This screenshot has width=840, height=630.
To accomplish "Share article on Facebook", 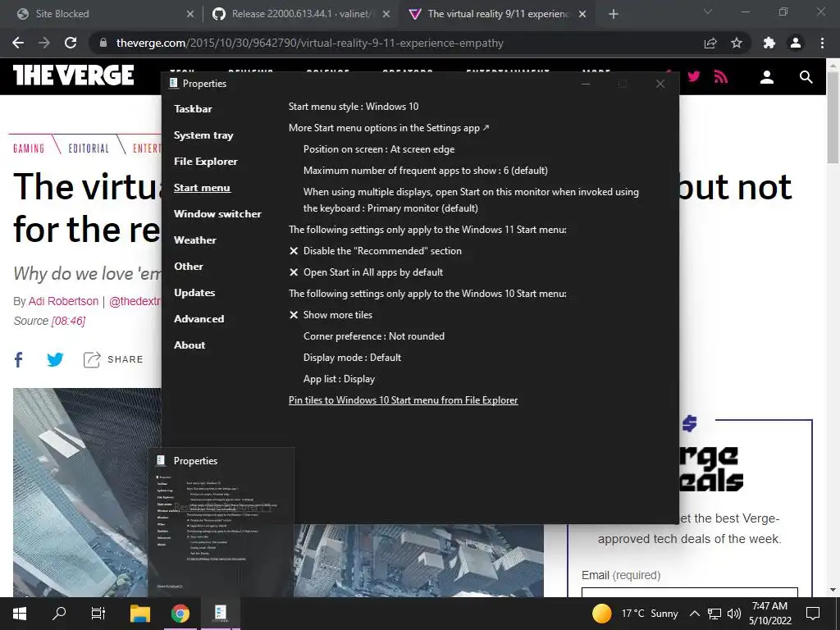I will tap(18, 359).
